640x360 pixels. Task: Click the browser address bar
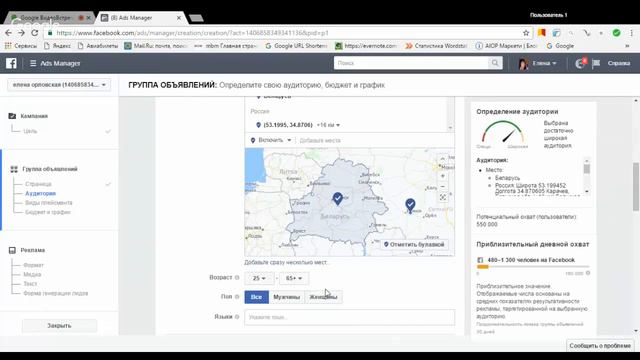[x=286, y=33]
